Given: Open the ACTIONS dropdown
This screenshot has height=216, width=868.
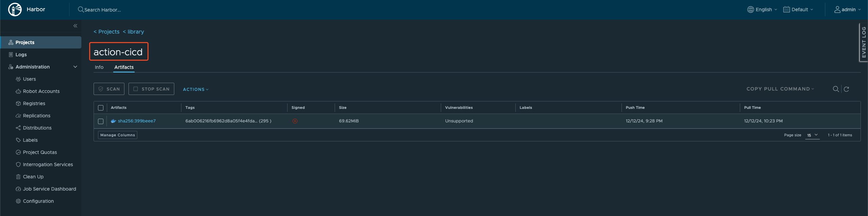Looking at the screenshot, I should 196,89.
